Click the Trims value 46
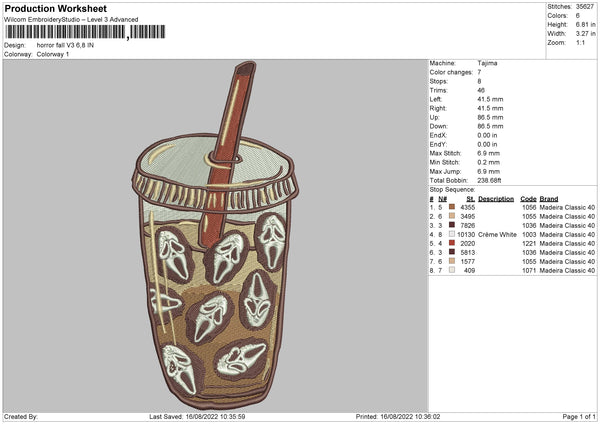600x424 pixels. 481,90
